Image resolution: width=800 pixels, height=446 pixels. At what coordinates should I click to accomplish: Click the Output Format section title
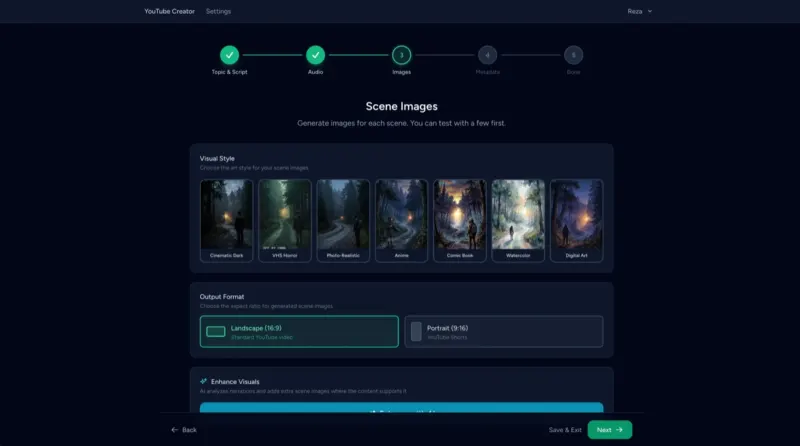coord(222,296)
